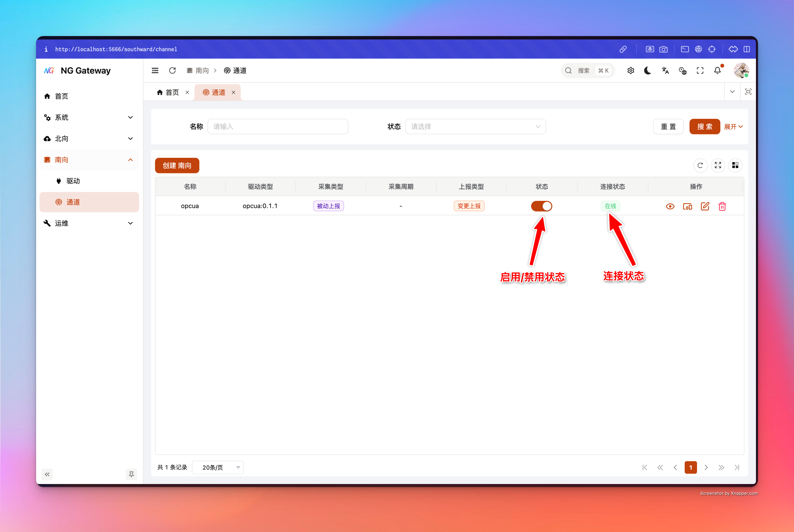Click the notification bell icon

[717, 71]
